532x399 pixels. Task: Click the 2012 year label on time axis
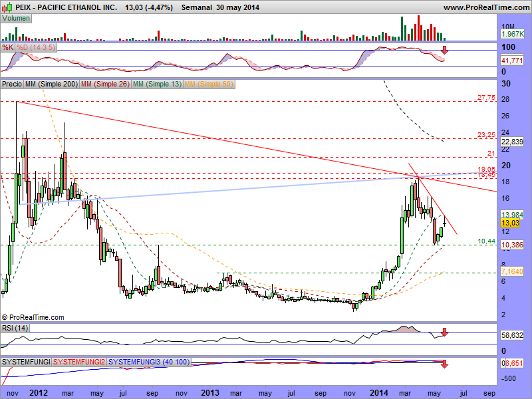point(39,393)
